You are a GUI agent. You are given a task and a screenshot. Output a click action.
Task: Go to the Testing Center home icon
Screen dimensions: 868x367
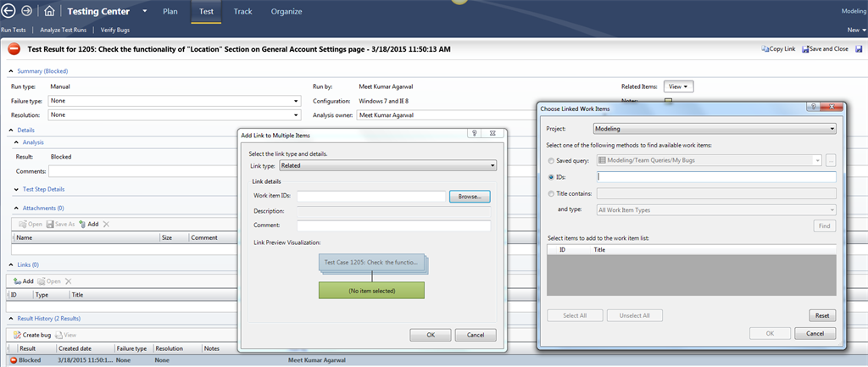coord(50,12)
